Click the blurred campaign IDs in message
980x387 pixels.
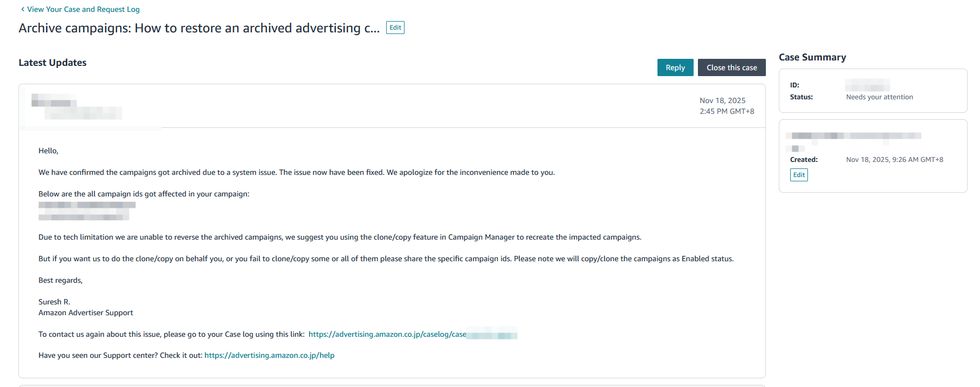86,211
